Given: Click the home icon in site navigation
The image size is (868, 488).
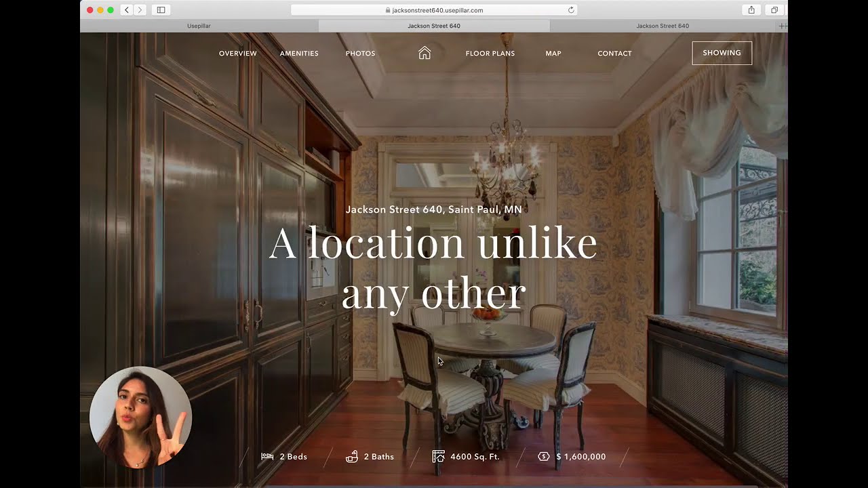Looking at the screenshot, I should point(425,53).
